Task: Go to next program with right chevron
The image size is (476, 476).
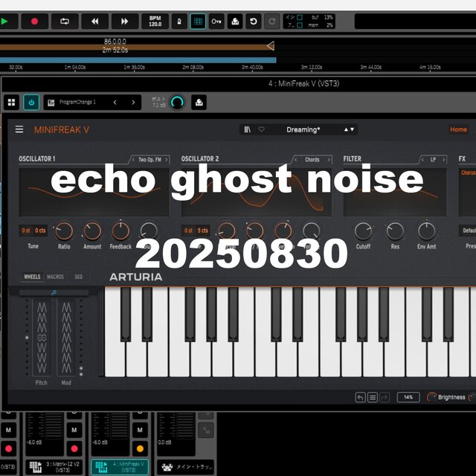Action: click(134, 103)
